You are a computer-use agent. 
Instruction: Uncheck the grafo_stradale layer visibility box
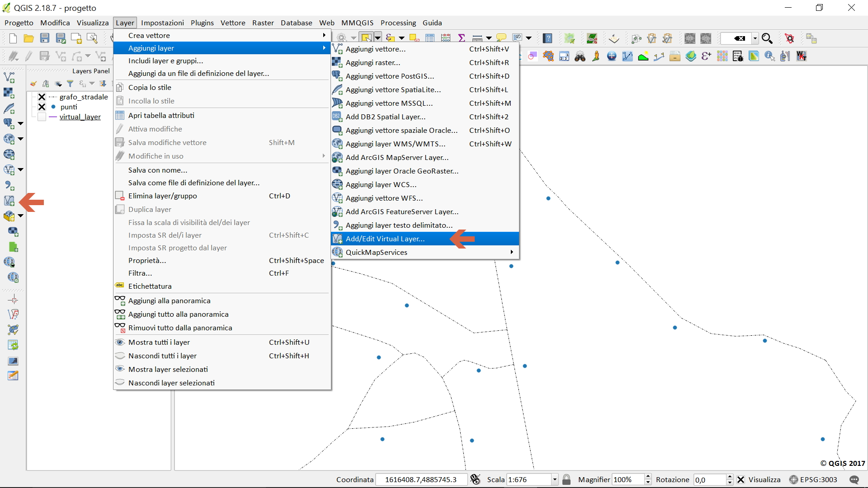click(x=42, y=97)
